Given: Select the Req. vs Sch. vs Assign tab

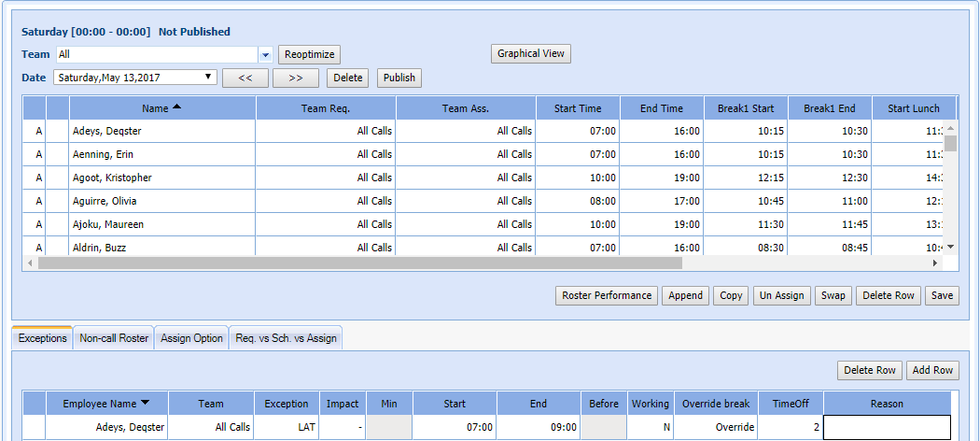Looking at the screenshot, I should point(286,338).
